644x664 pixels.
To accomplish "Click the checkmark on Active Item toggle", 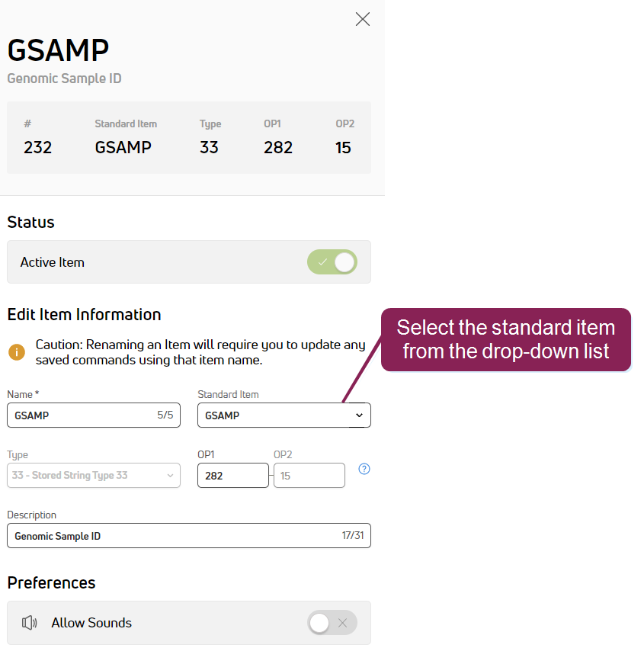I will [322, 262].
